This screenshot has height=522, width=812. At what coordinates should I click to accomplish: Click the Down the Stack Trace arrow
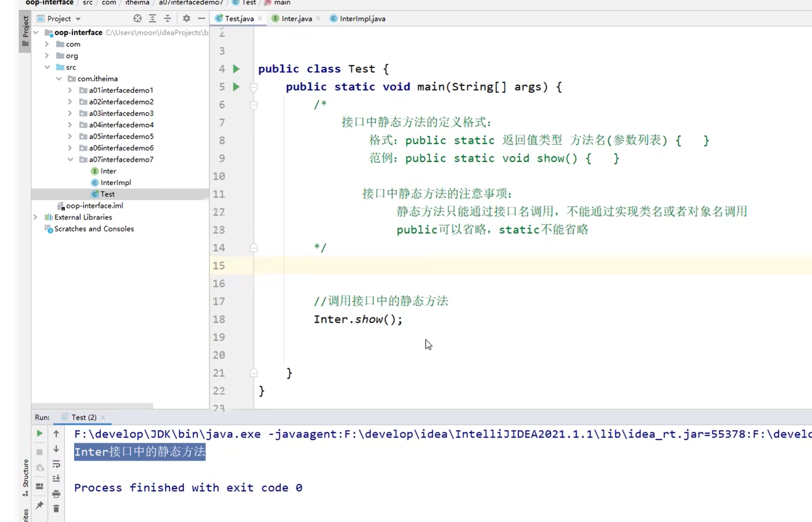coord(56,449)
